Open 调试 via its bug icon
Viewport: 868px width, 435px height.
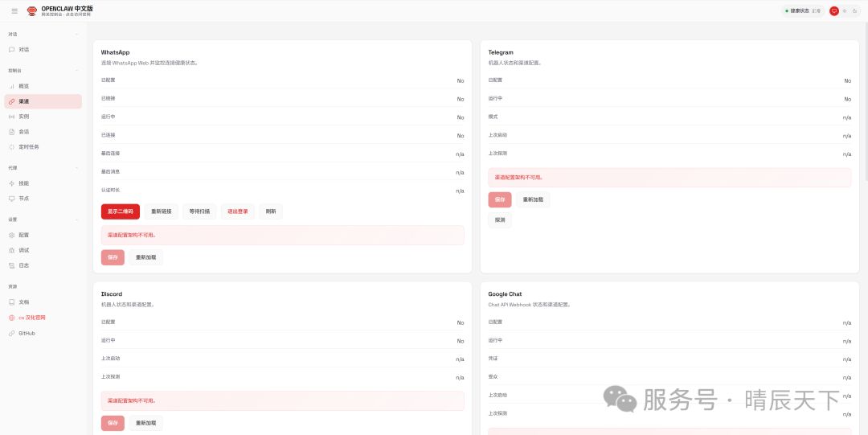pyautogui.click(x=12, y=251)
